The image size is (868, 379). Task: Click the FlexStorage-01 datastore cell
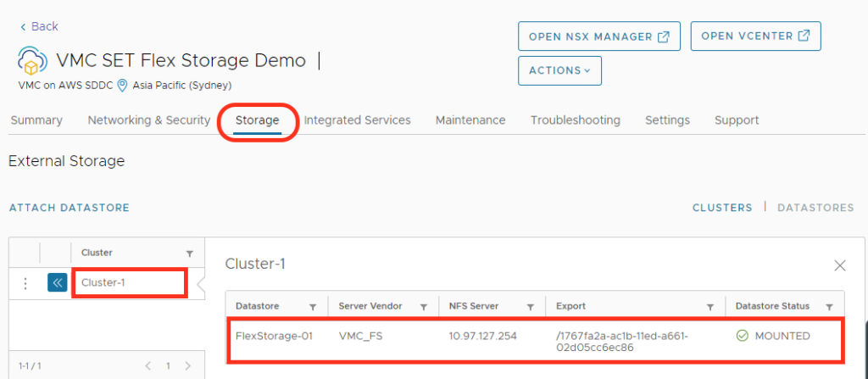tap(274, 337)
